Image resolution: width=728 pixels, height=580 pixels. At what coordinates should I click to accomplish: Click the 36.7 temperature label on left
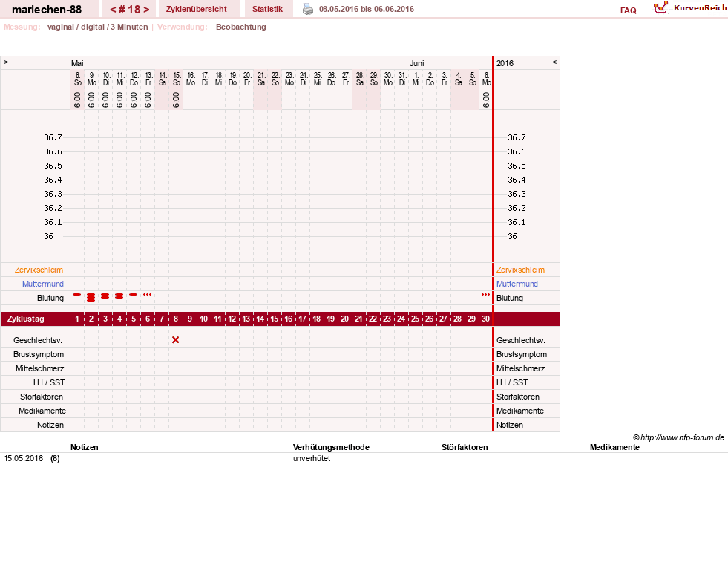(x=53, y=137)
